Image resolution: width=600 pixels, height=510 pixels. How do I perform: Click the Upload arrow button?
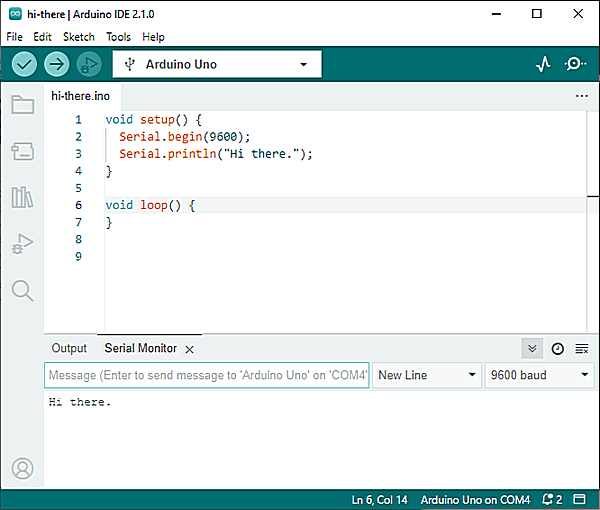pyautogui.click(x=57, y=64)
